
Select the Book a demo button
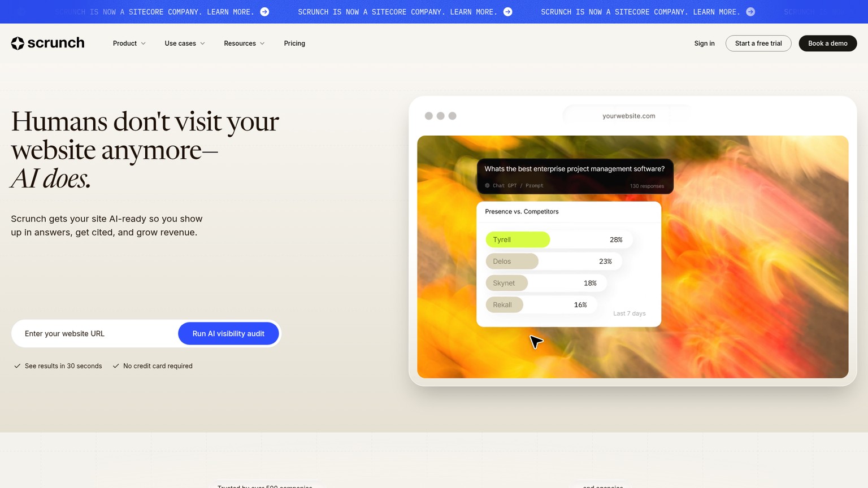point(828,43)
